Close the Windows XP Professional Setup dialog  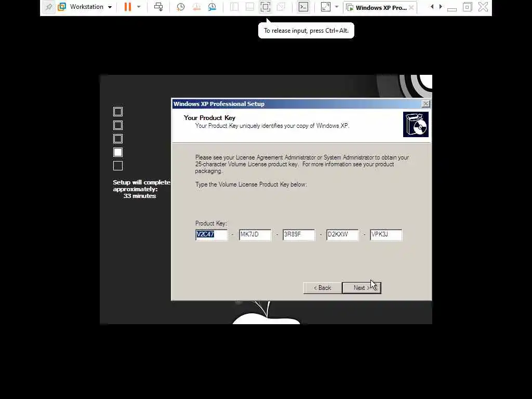426,104
